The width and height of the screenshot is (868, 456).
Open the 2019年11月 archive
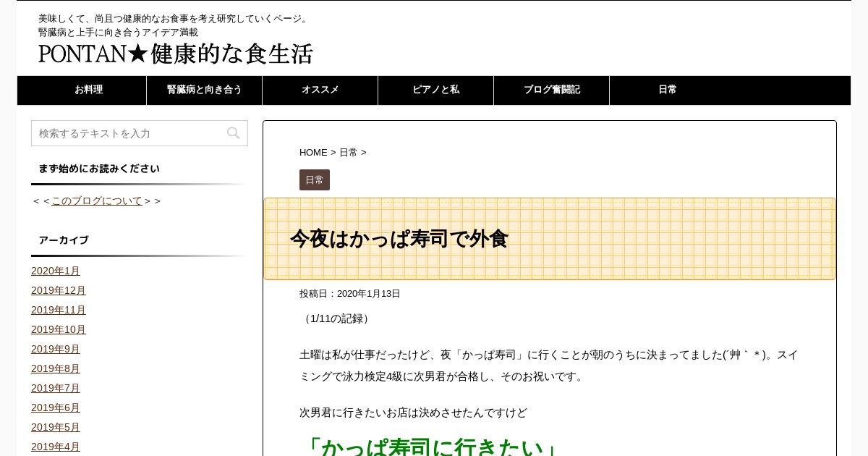click(x=59, y=310)
